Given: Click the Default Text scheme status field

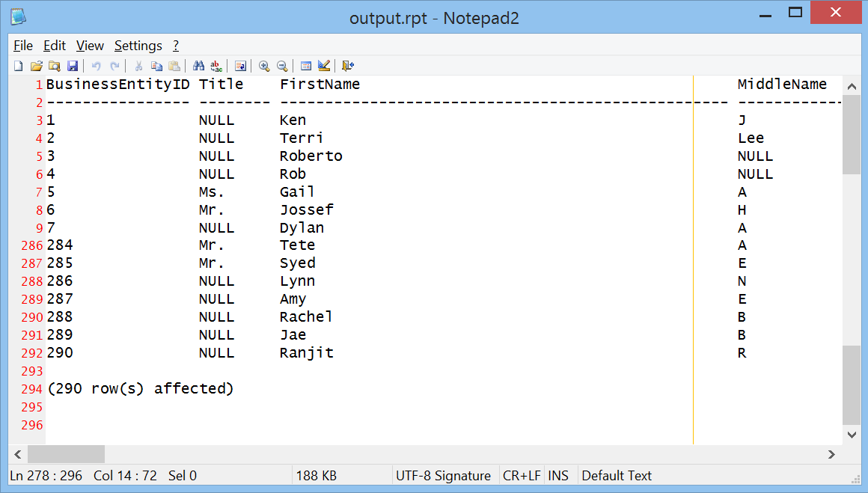Looking at the screenshot, I should click(x=617, y=476).
